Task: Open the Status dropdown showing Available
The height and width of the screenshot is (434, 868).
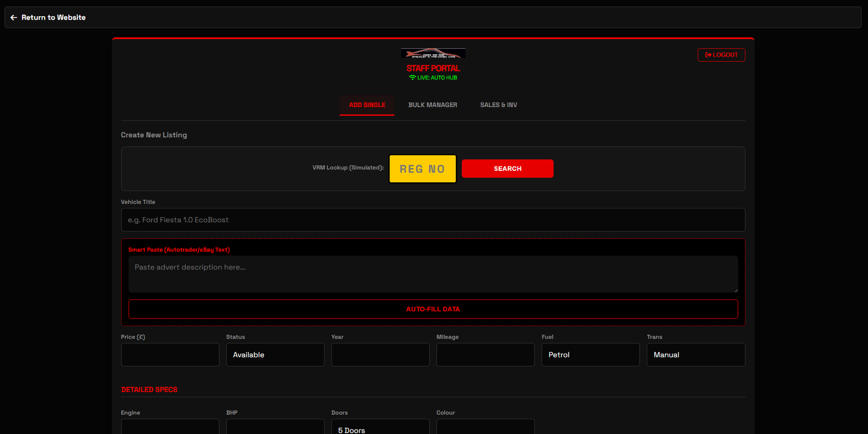Action: (x=275, y=355)
